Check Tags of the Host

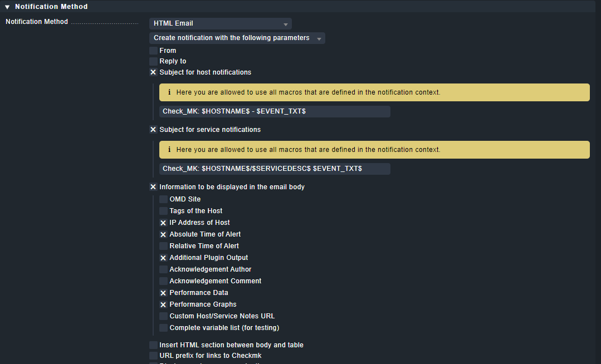[x=163, y=211]
